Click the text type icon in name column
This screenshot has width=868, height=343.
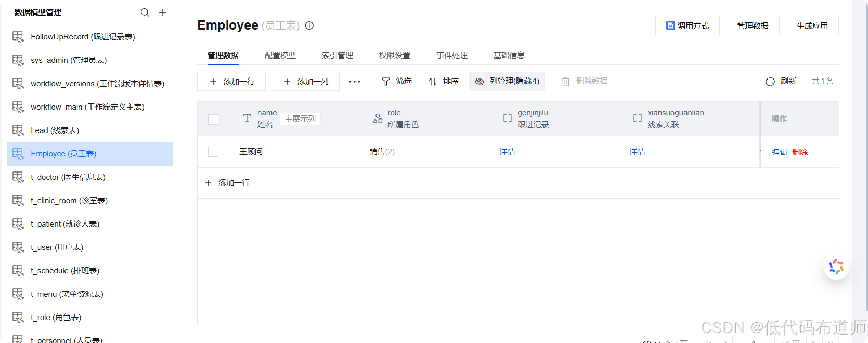[247, 118]
